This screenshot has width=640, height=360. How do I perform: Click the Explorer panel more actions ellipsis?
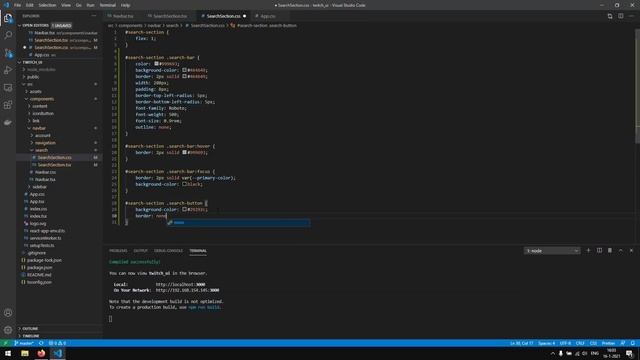[94, 16]
